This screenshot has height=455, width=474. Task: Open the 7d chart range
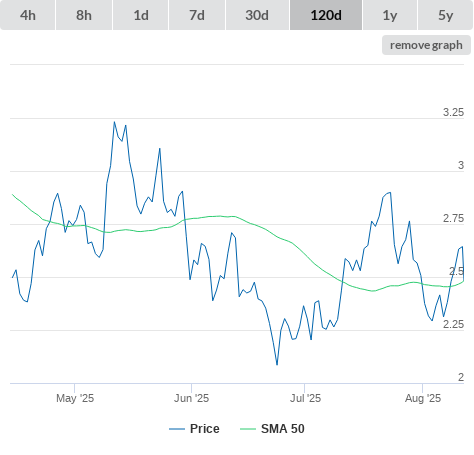point(197,15)
